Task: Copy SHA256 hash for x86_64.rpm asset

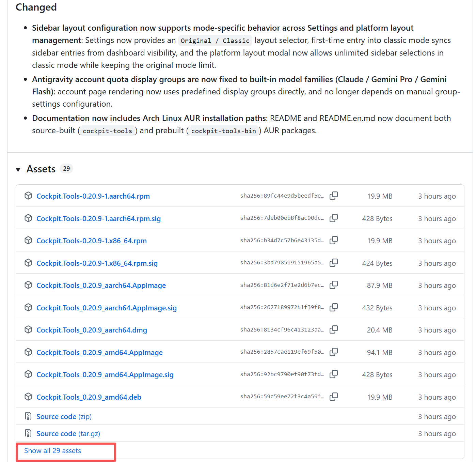Action: tap(334, 240)
